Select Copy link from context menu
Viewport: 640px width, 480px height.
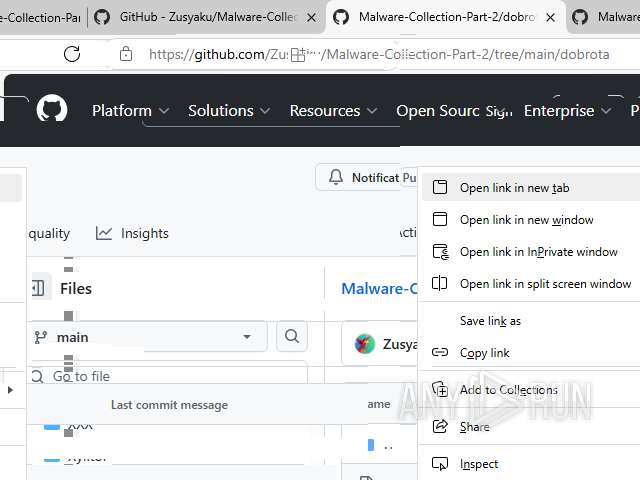coord(531,353)
